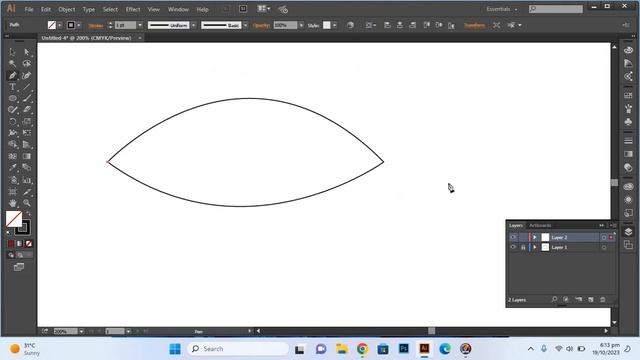Click the Isolate Selected Object icon in control bar
The image size is (640, 360).
click(x=496, y=25)
